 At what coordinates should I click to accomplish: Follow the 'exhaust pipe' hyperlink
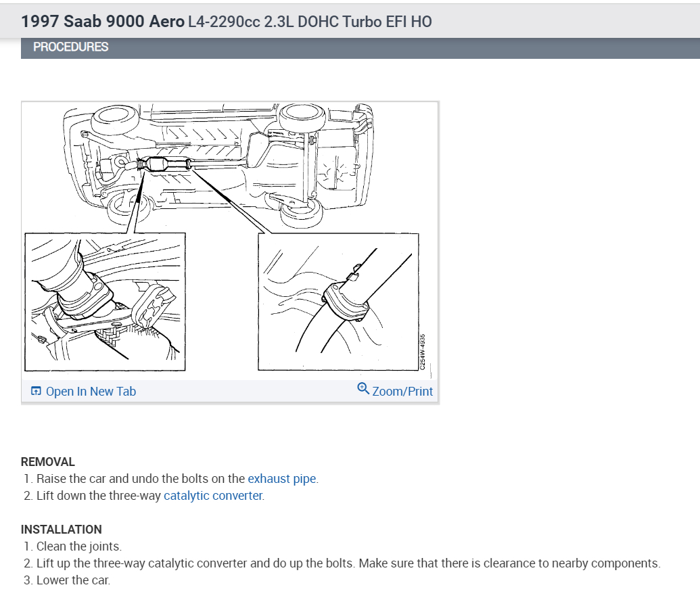[281, 479]
